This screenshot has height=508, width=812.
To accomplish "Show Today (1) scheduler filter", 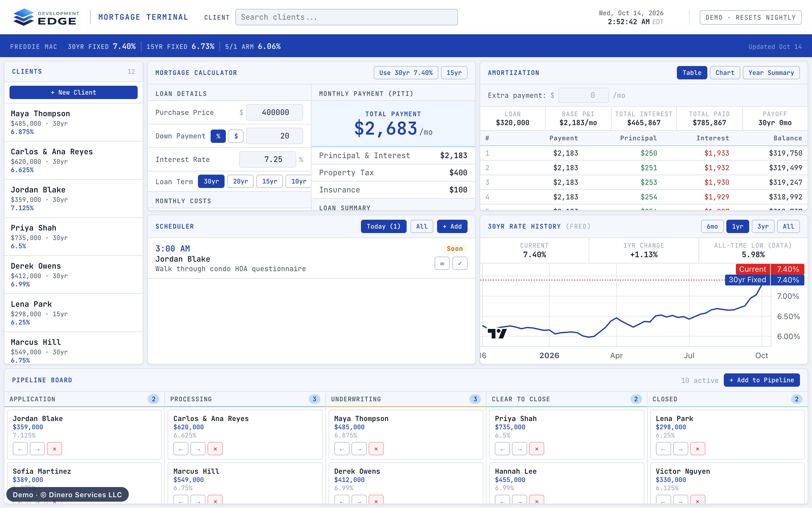I will click(383, 226).
